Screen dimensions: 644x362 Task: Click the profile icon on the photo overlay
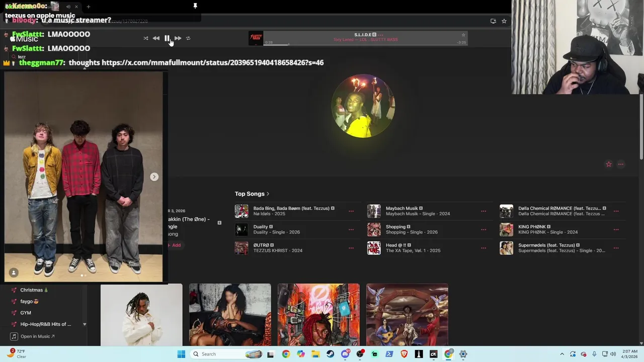[14, 273]
